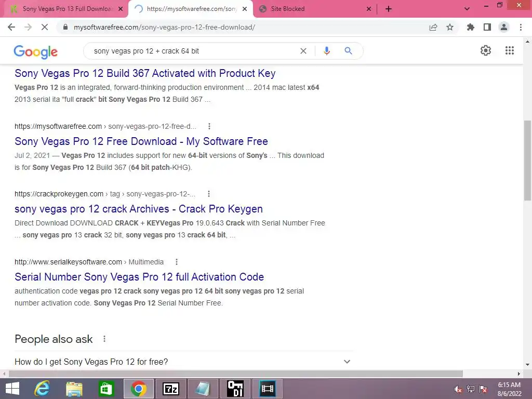This screenshot has width=532, height=399.
Task: Open sony vegas pro 12 crack Archives link
Action: coord(138,209)
